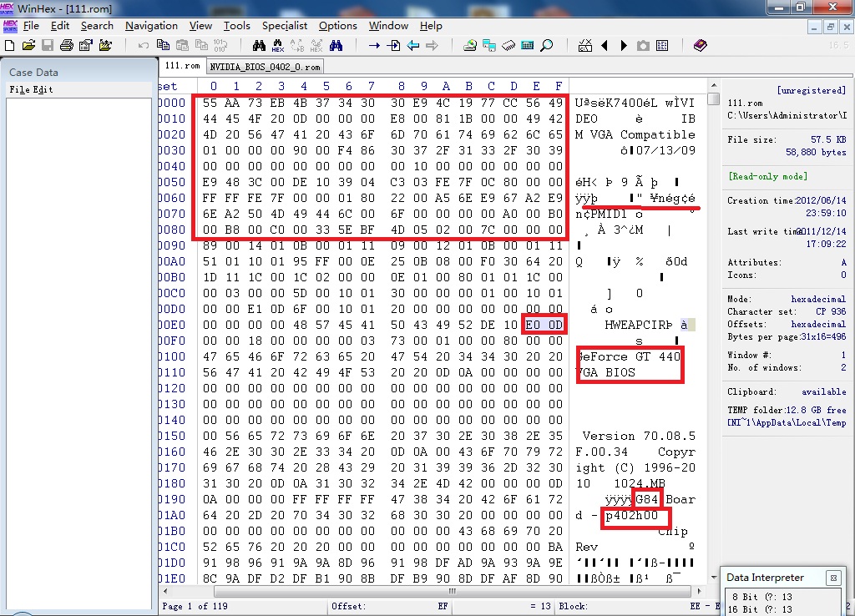Viewport: 855px width, 616px height.
Task: Switch to the 111.rom tab
Action: (182, 65)
